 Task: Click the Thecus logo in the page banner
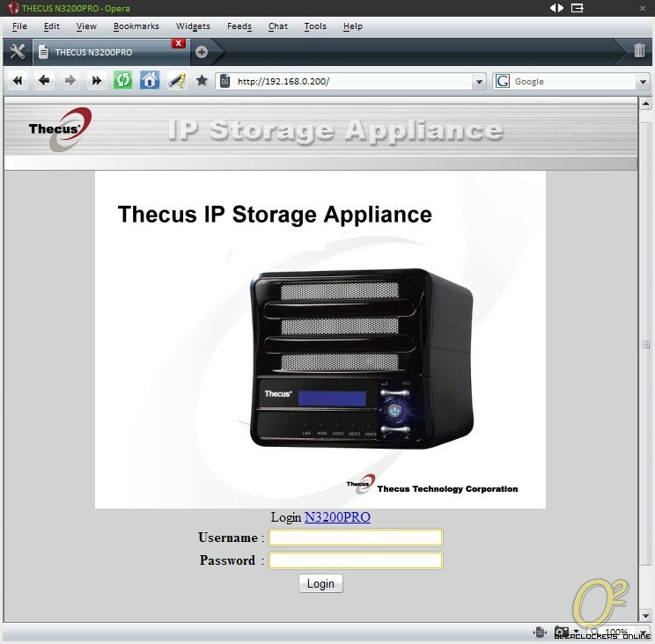(61, 129)
